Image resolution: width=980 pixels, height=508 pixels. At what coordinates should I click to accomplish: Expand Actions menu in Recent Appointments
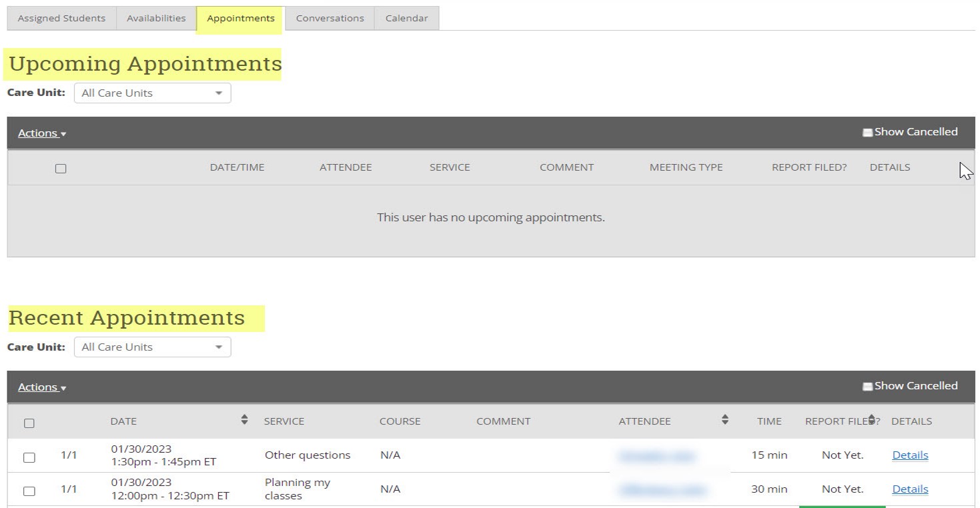coord(41,387)
